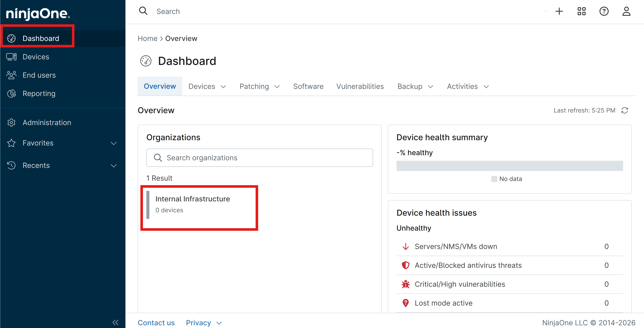
Task: Click the No data legend swatch
Action: pyautogui.click(x=494, y=179)
